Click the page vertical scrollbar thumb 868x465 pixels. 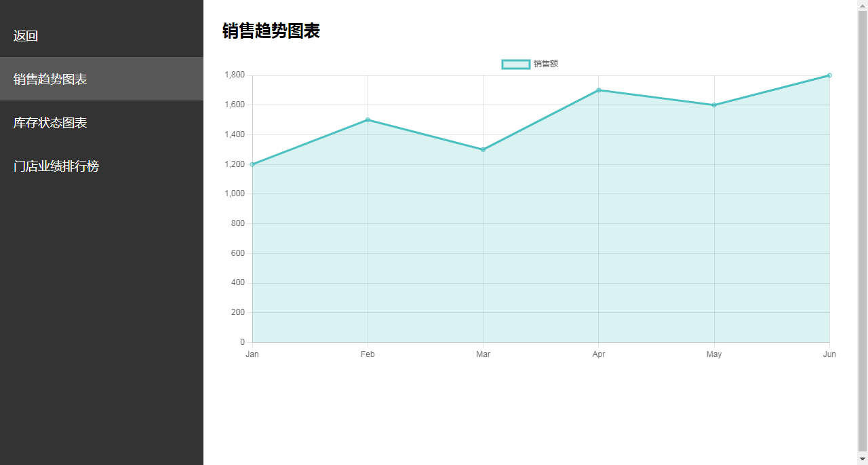click(x=863, y=231)
